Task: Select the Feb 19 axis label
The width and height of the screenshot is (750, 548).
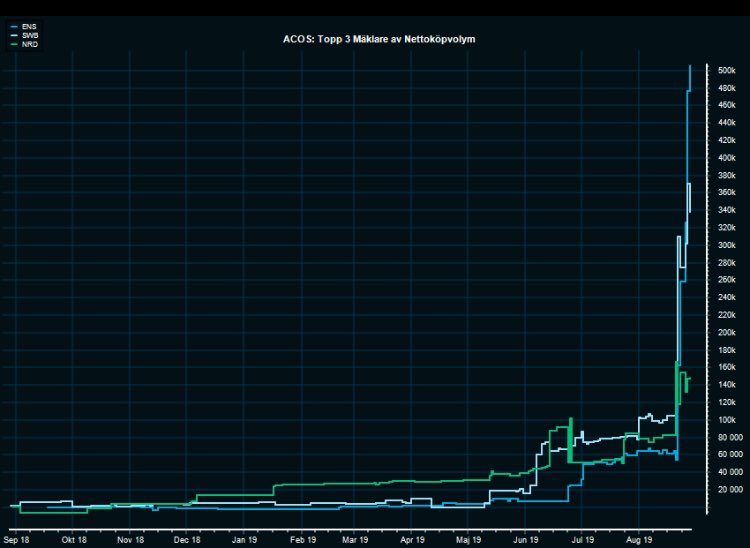Action: [x=303, y=540]
